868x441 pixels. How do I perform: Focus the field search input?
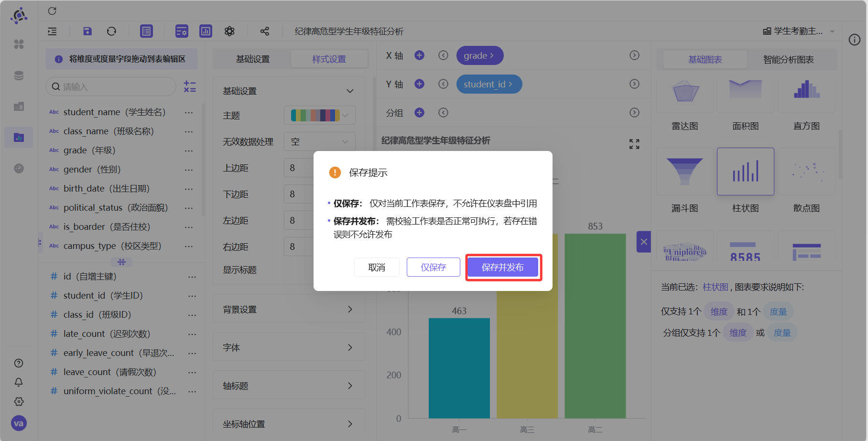(111, 86)
